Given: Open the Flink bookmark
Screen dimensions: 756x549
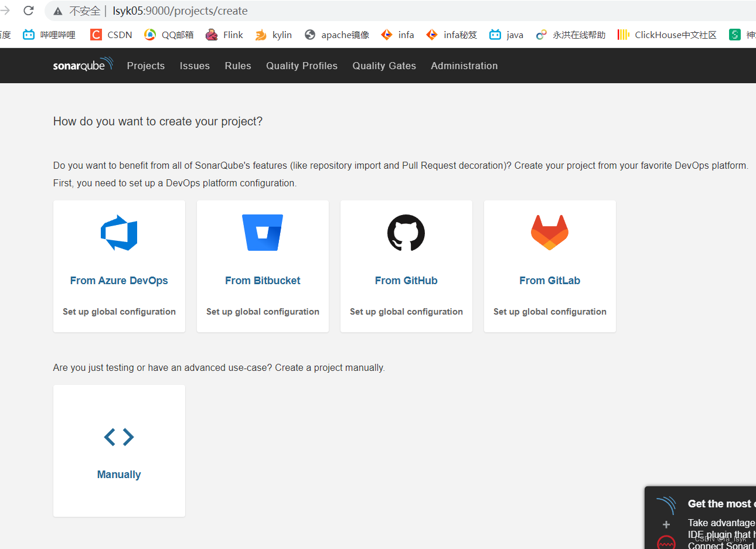Looking at the screenshot, I should click(224, 35).
